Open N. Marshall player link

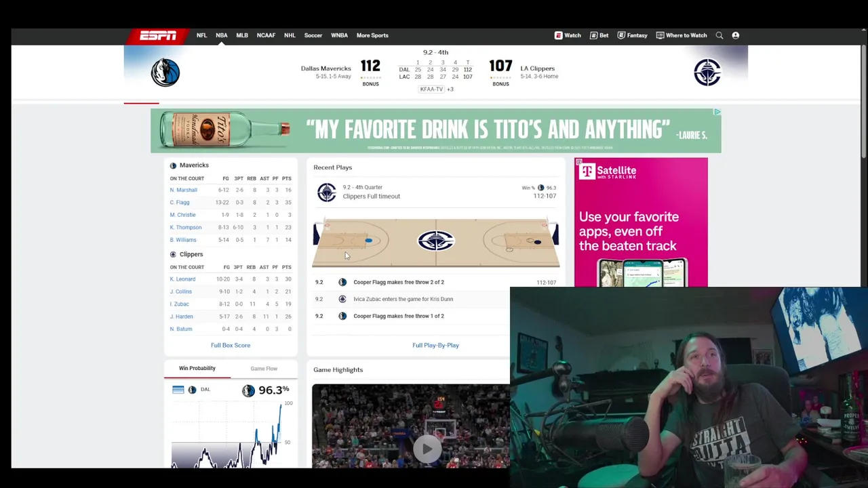[x=184, y=190]
